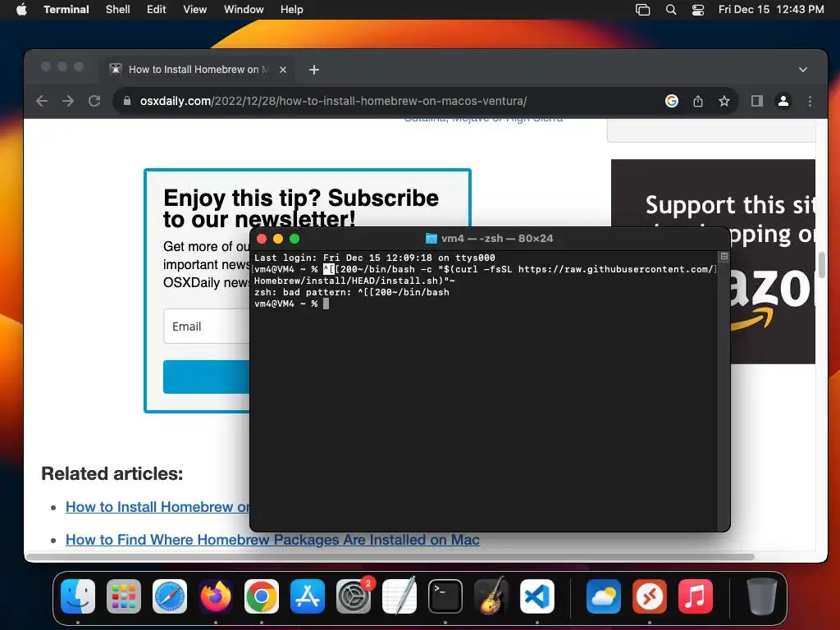Open App Store from the Dock
This screenshot has width=840, height=630.
(308, 596)
